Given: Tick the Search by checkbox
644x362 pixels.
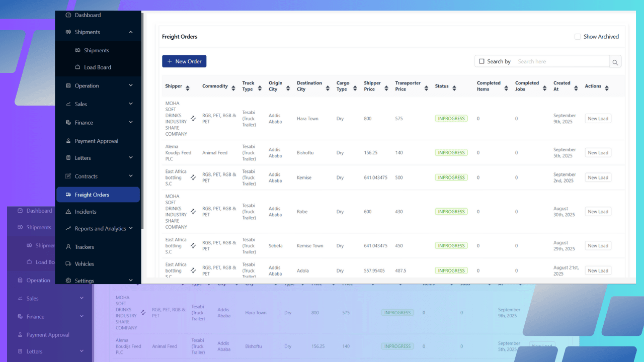Looking at the screenshot, I should pyautogui.click(x=481, y=61).
